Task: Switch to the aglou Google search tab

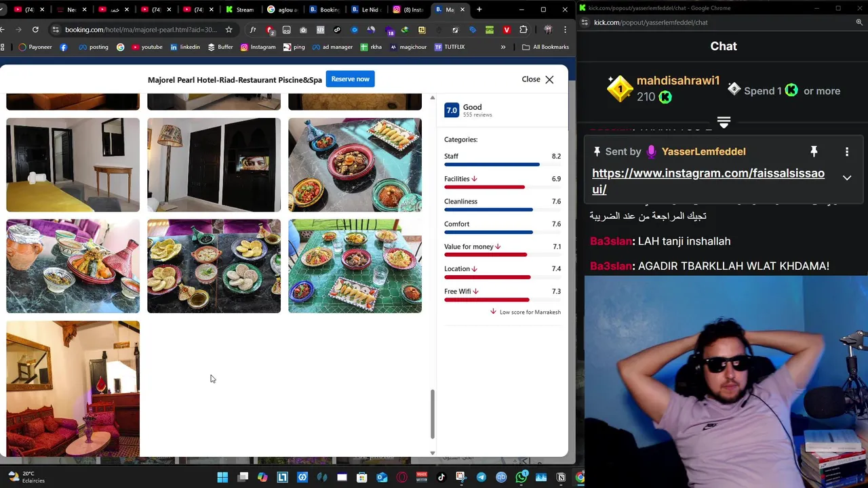Action: click(282, 9)
